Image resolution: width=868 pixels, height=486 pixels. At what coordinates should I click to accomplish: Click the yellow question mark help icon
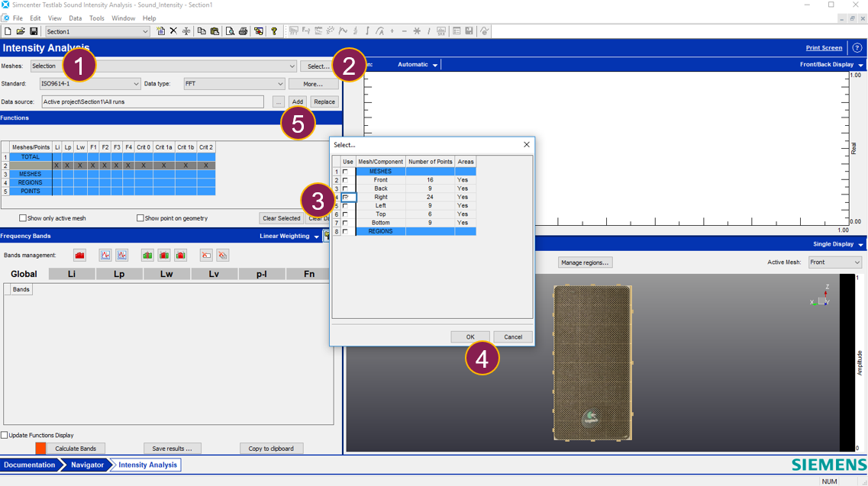(x=274, y=31)
